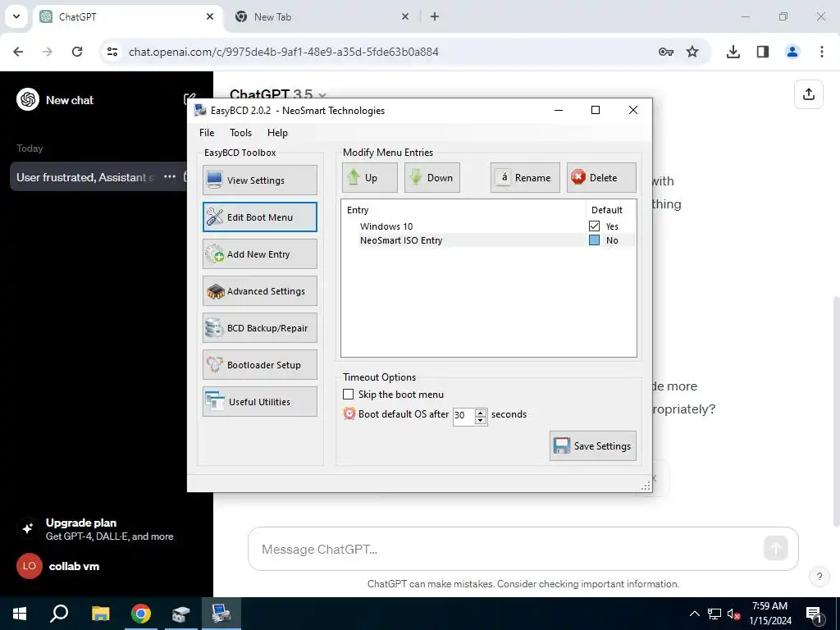The image size is (840, 630).
Task: Open Windows taskbar search
Action: tap(59, 614)
